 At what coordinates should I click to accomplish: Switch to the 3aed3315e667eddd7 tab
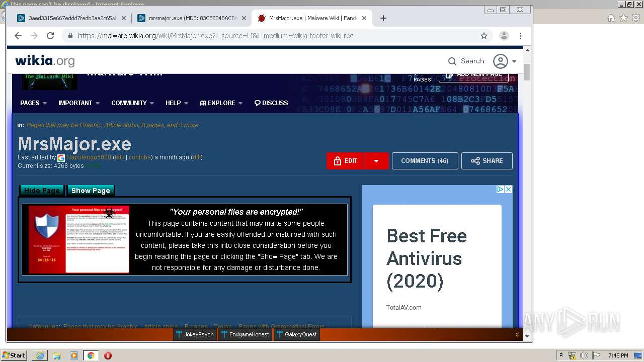pos(70,18)
